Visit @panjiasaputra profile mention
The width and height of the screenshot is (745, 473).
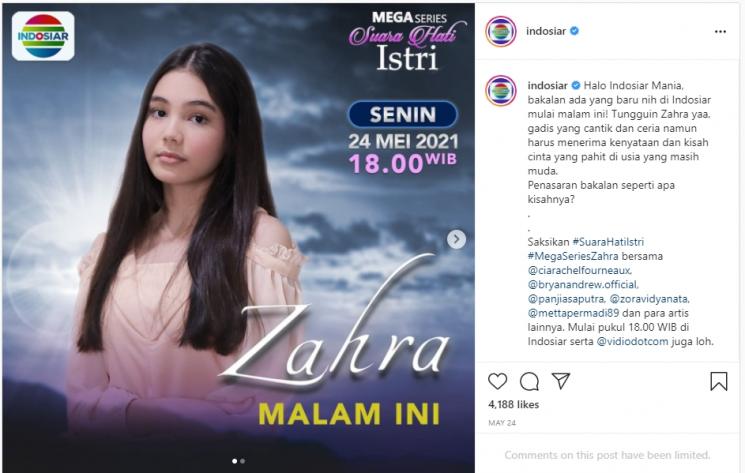tap(566, 299)
